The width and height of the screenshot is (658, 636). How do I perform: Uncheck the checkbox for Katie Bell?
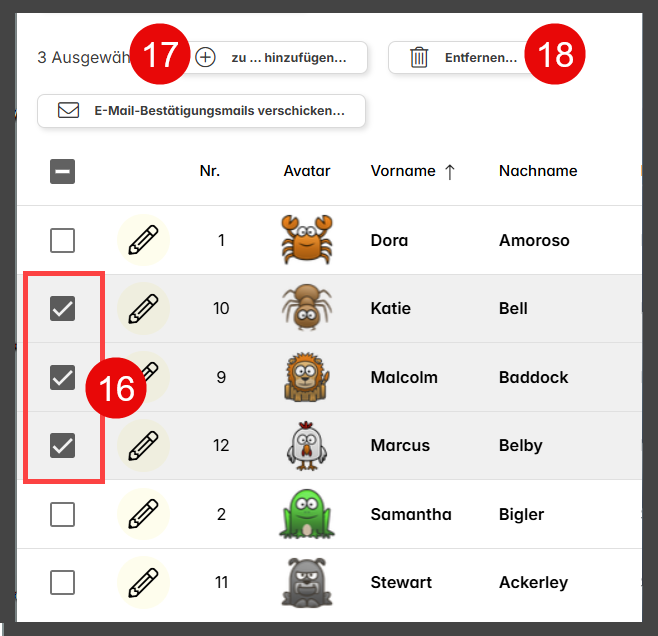point(63,308)
